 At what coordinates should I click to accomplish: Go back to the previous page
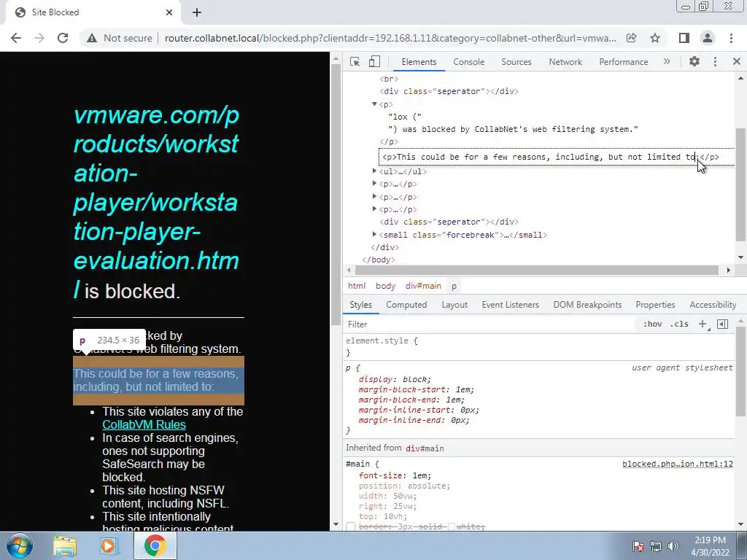(16, 38)
